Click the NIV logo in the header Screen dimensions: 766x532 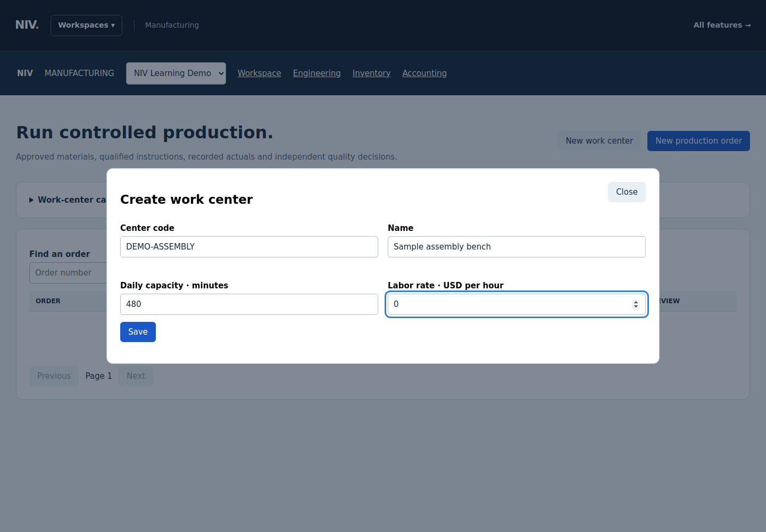pyautogui.click(x=27, y=25)
